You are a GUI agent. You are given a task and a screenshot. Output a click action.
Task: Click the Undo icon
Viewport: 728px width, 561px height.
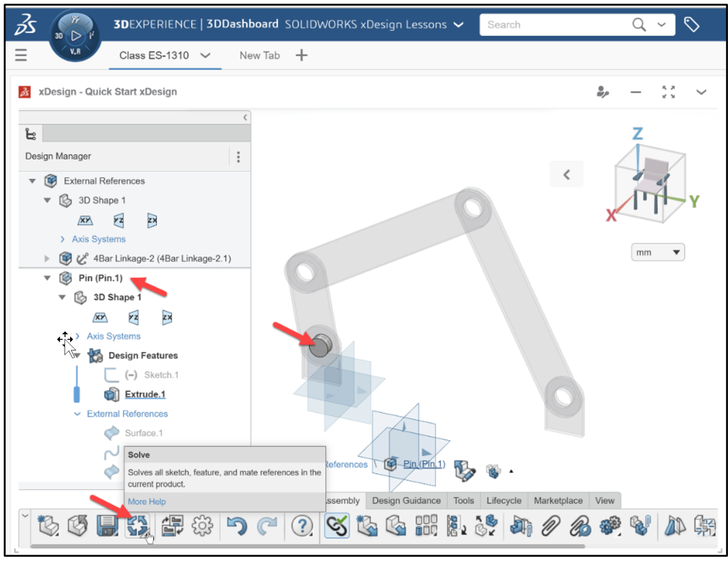click(237, 525)
